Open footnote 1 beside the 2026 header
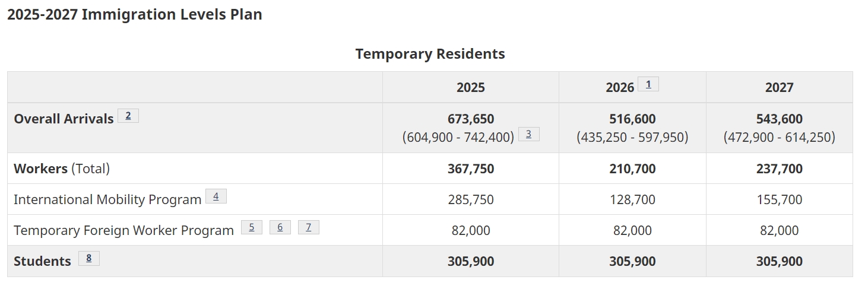This screenshot has width=868, height=286. pyautogui.click(x=648, y=84)
